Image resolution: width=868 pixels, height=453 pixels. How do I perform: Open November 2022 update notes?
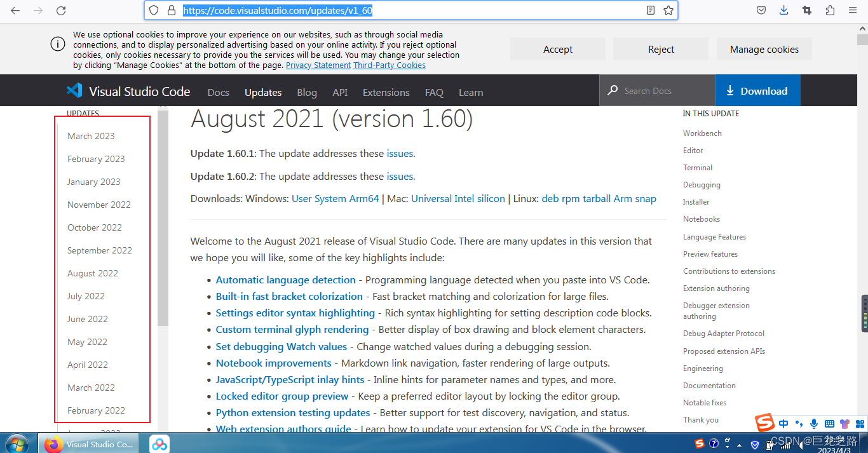click(99, 205)
